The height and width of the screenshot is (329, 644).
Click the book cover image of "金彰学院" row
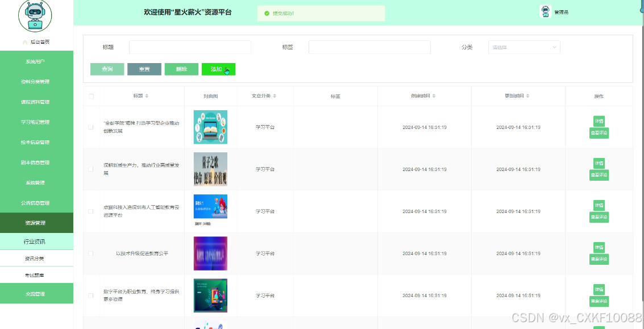pos(210,127)
